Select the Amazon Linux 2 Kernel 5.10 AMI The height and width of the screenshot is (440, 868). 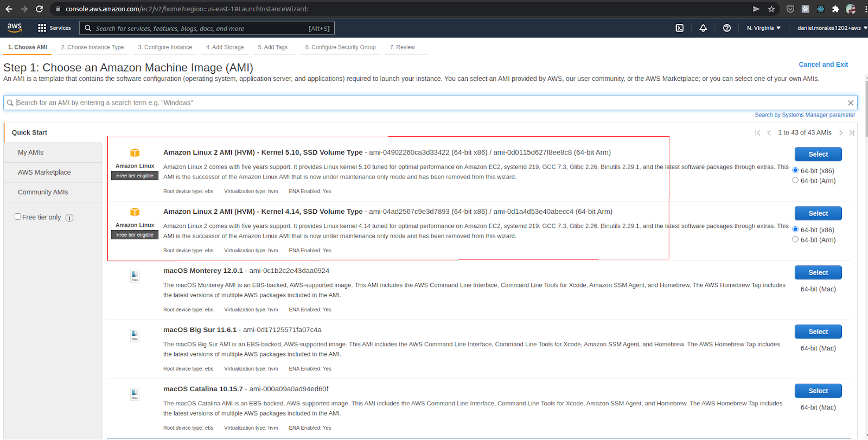point(818,154)
